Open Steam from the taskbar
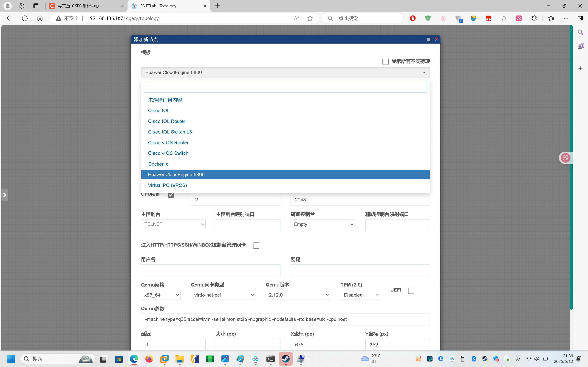 (x=286, y=359)
